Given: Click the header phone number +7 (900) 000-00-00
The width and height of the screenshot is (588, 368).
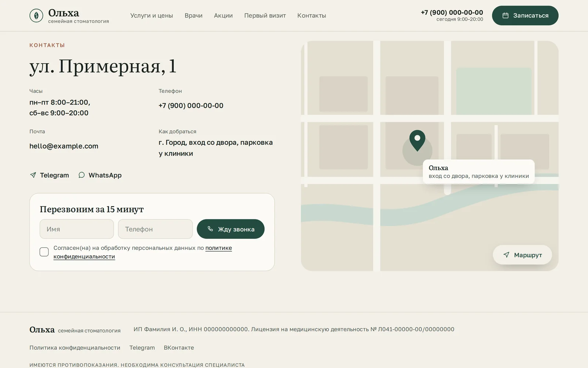Looking at the screenshot, I should 452,12.
